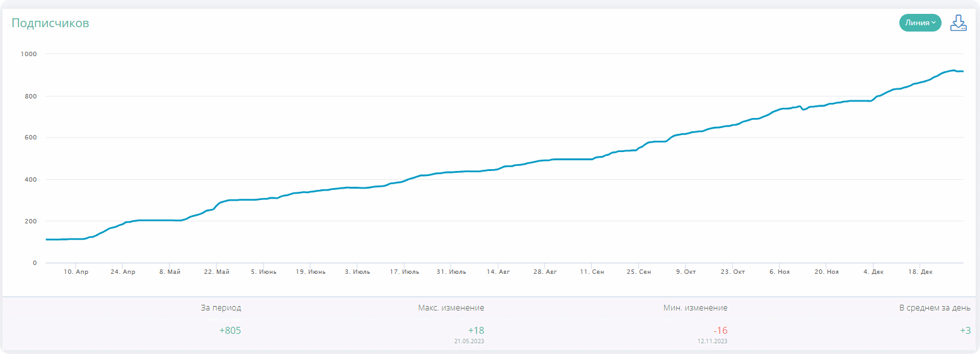The width and height of the screenshot is (980, 354).
Task: Select the 10. Апр x-axis label
Action: pyautogui.click(x=77, y=272)
